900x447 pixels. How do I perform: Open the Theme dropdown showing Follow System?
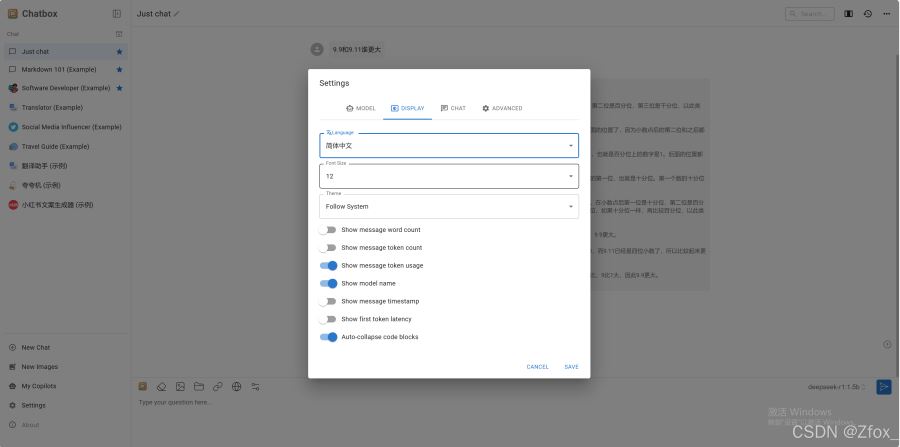[x=448, y=206]
